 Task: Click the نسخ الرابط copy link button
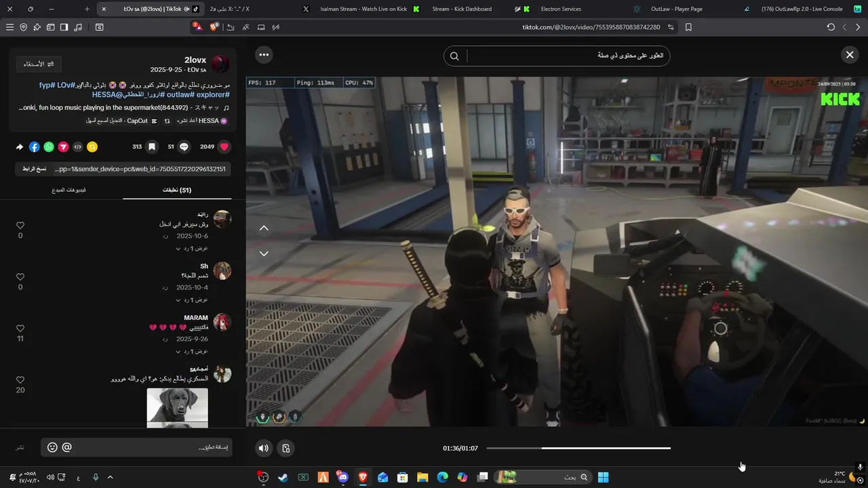click(x=34, y=169)
